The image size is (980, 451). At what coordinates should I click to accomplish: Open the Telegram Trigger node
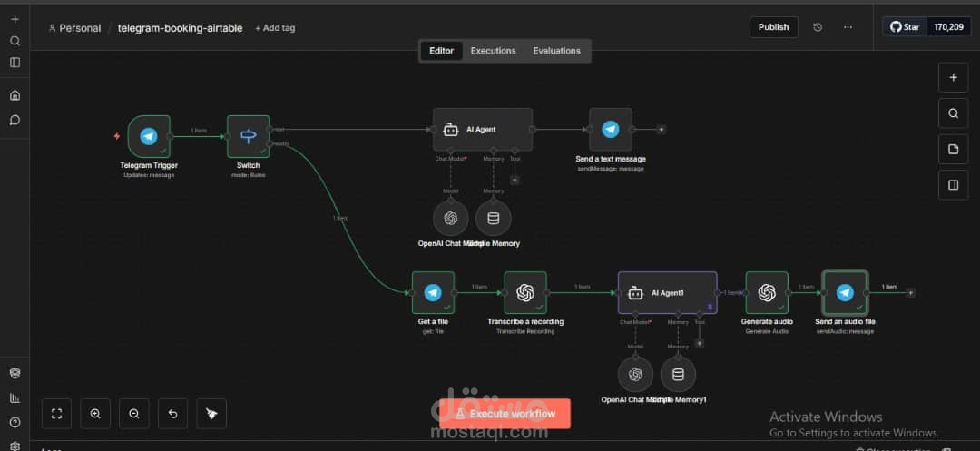pyautogui.click(x=149, y=136)
